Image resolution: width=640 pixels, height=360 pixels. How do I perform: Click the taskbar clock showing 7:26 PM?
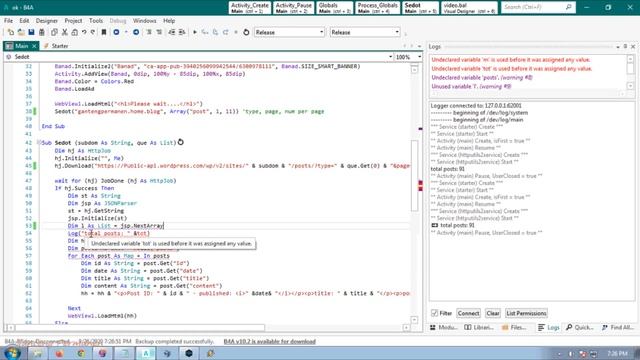click(x=617, y=353)
